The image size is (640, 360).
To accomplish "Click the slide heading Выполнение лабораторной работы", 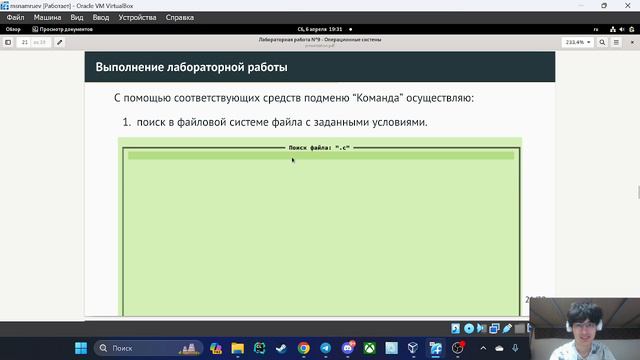I will (x=191, y=67).
